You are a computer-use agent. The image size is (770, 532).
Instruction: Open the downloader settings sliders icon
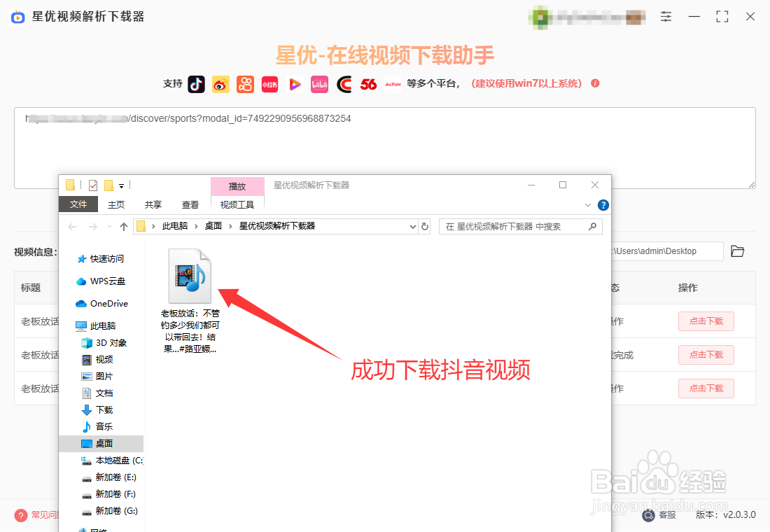click(666, 17)
